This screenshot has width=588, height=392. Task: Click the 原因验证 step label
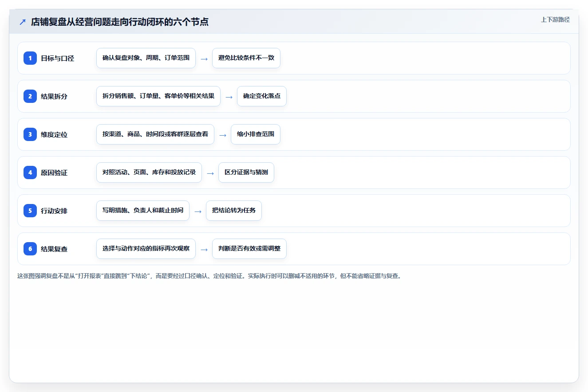coord(54,172)
